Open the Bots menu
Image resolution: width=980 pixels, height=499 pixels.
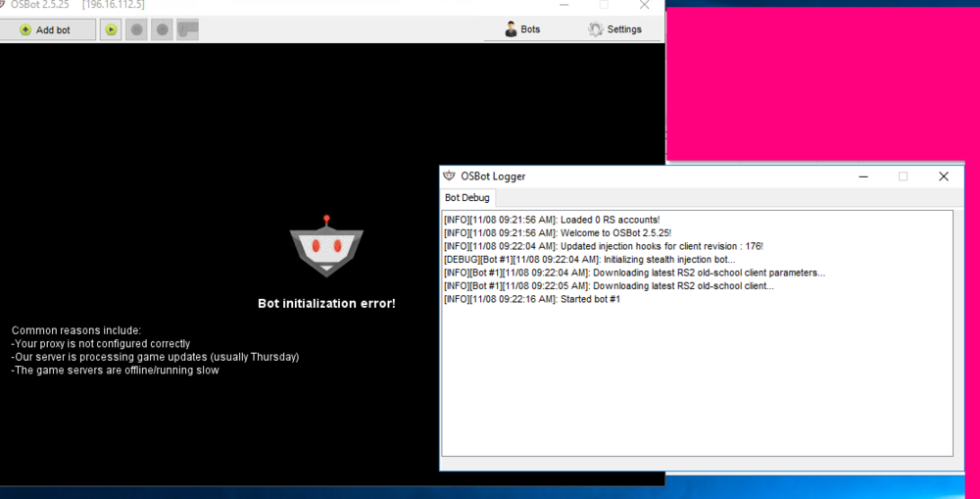click(x=522, y=29)
